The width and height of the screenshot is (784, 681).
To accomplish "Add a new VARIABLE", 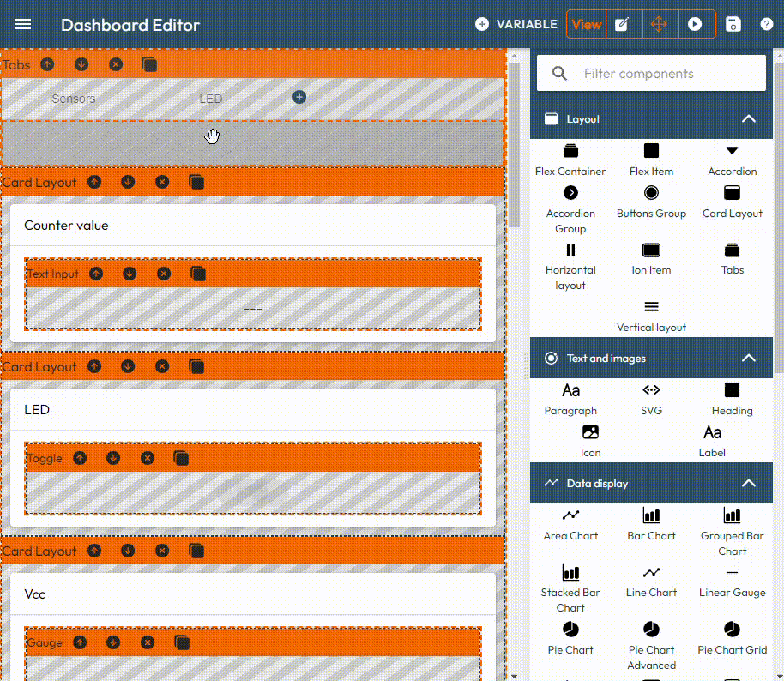I will [x=516, y=24].
